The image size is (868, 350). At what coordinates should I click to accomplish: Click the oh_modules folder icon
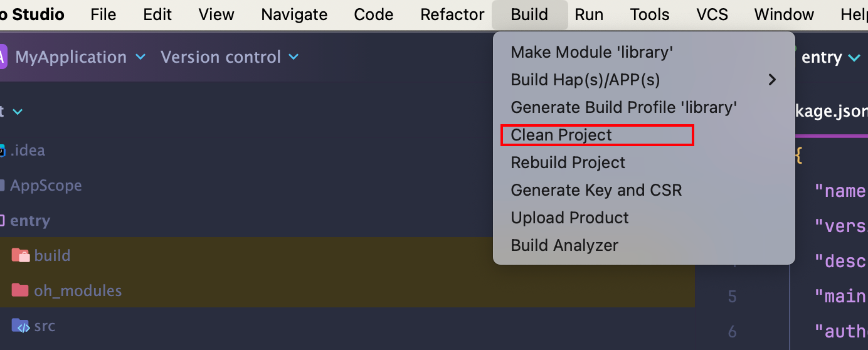tap(21, 290)
